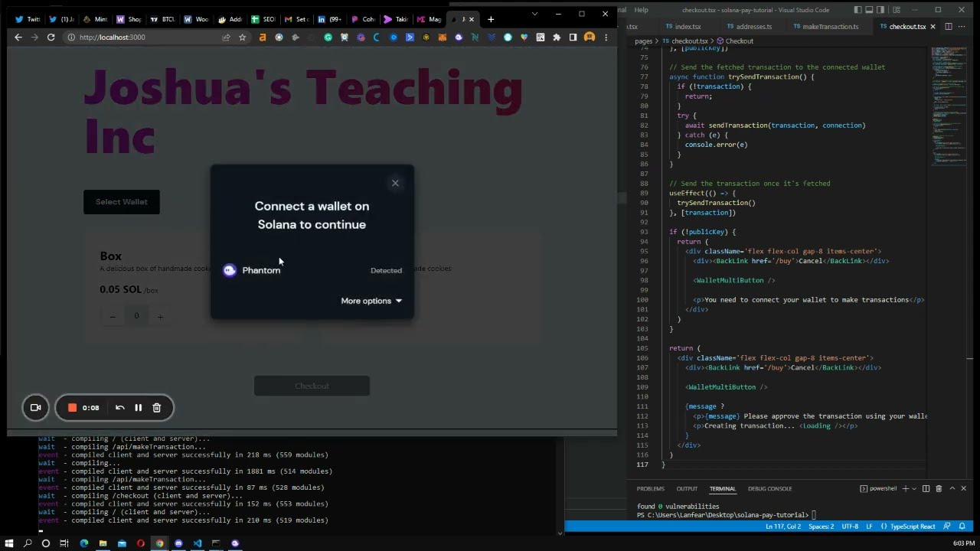The height and width of the screenshot is (551, 980).
Task: Open the Grammarly extension icon
Action: click(x=328, y=37)
